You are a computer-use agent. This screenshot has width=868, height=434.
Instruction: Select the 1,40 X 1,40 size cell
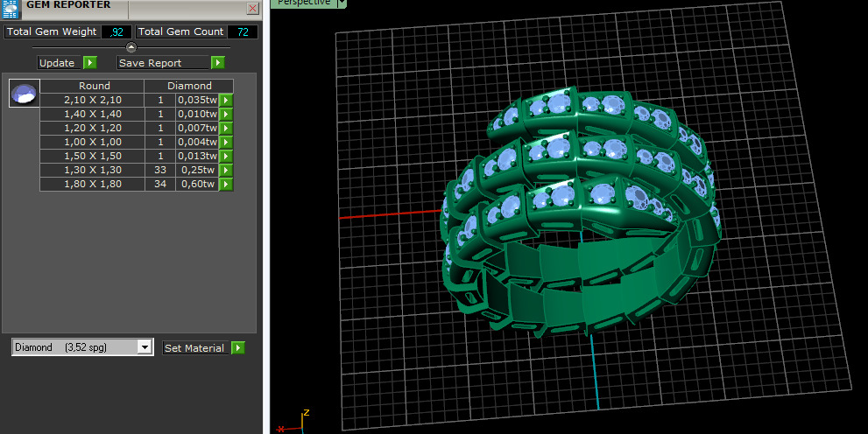[93, 114]
